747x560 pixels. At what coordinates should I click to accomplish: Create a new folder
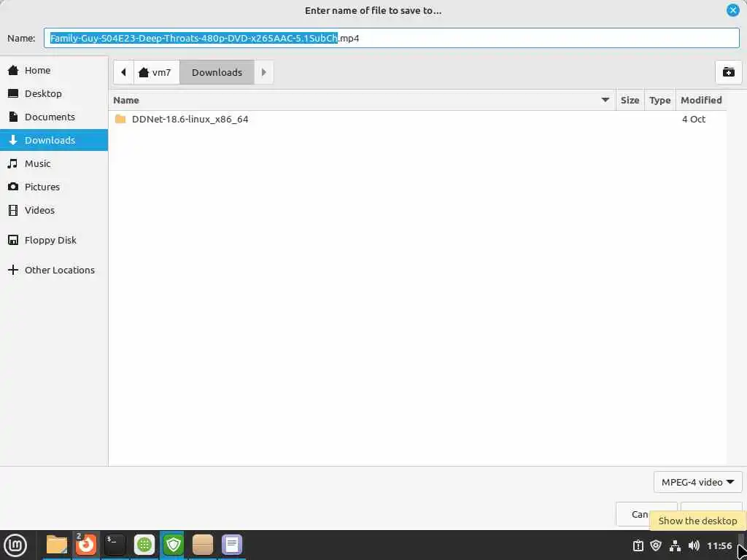pyautogui.click(x=729, y=72)
